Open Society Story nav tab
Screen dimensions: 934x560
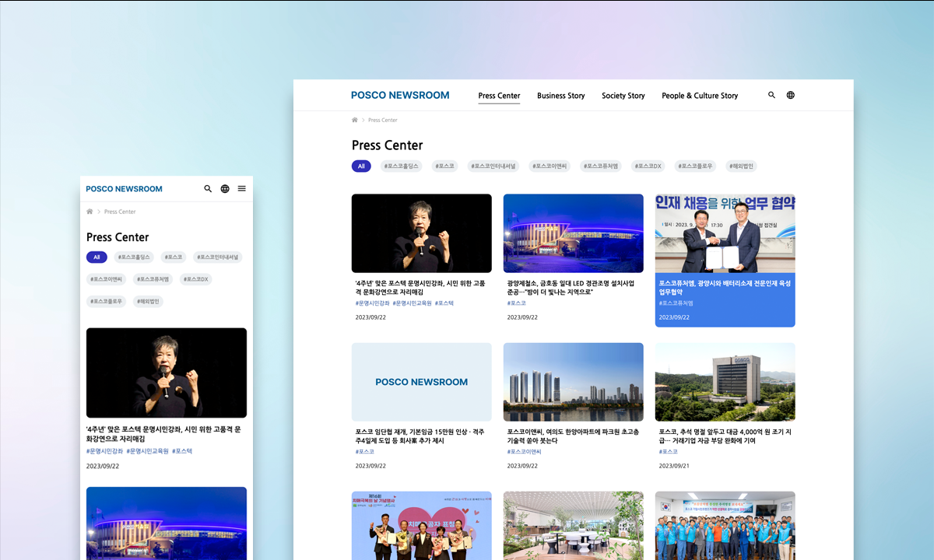[x=623, y=96]
